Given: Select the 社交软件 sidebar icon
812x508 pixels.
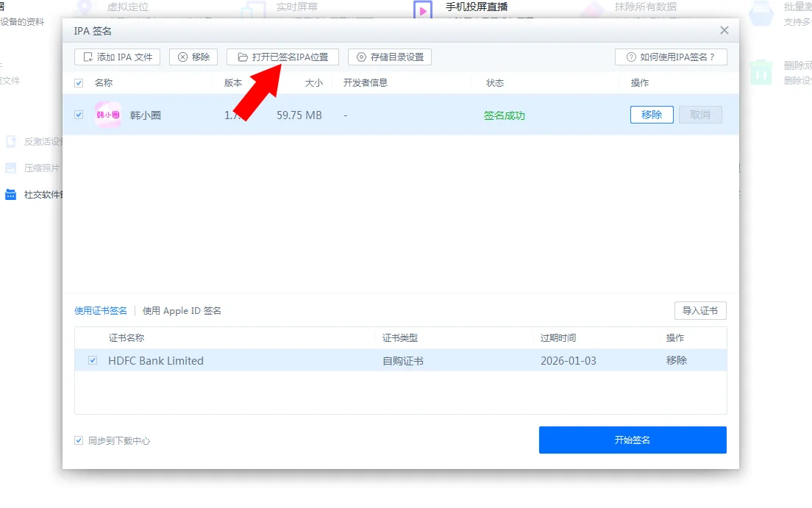Looking at the screenshot, I should (x=10, y=194).
